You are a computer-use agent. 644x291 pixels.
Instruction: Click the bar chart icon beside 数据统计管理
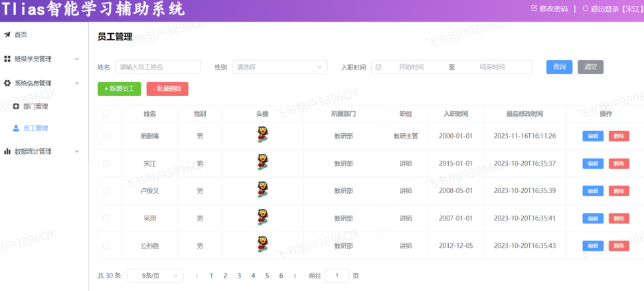pos(7,151)
